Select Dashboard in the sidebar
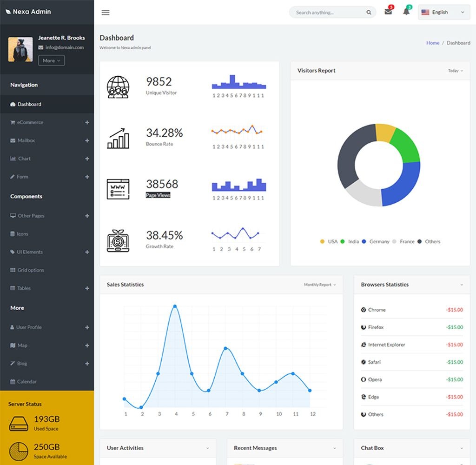Screen dimensions: 476x465 tap(29, 104)
